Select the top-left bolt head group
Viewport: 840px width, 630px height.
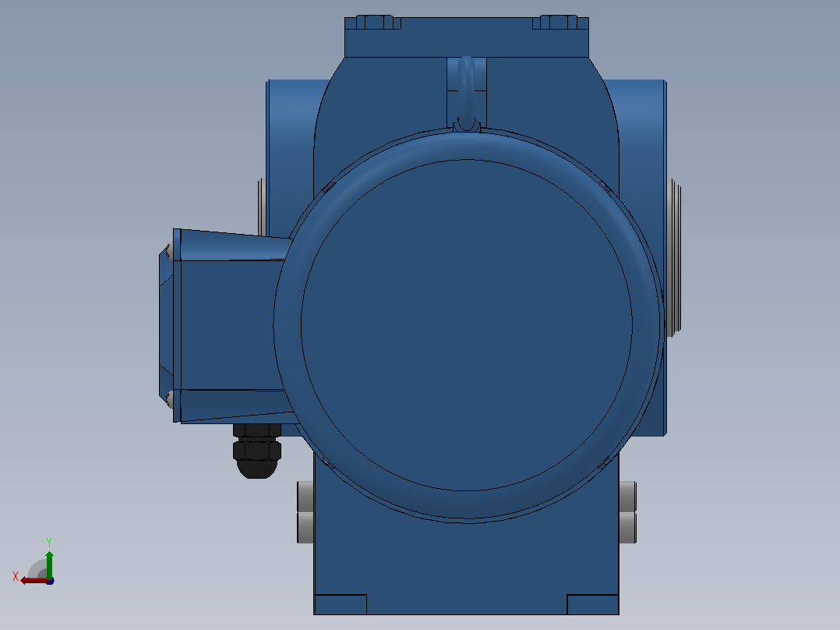(x=373, y=22)
